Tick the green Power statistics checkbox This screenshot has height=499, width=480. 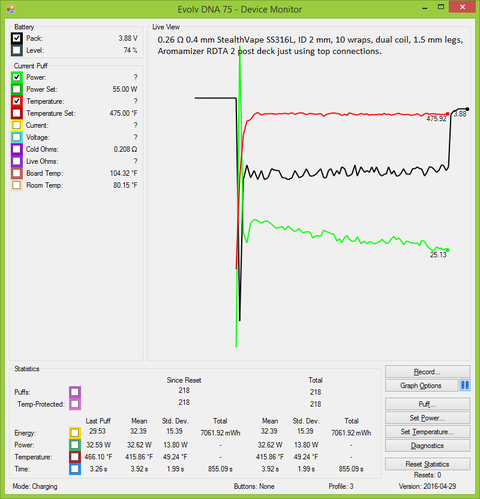75,445
